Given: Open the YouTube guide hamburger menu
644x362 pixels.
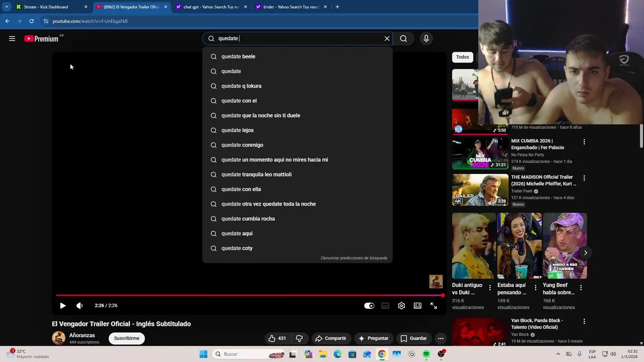Looking at the screenshot, I should [12, 39].
